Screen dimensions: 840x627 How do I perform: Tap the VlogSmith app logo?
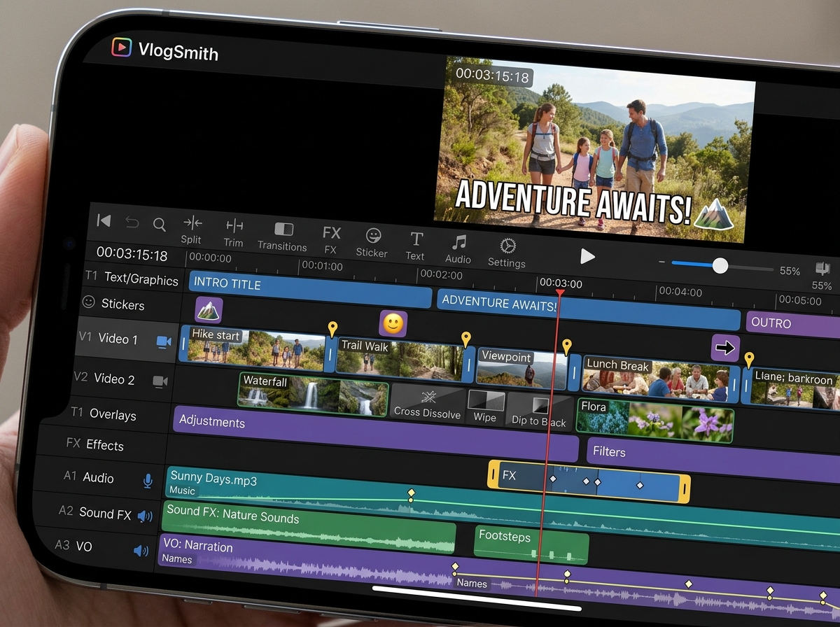tap(122, 47)
